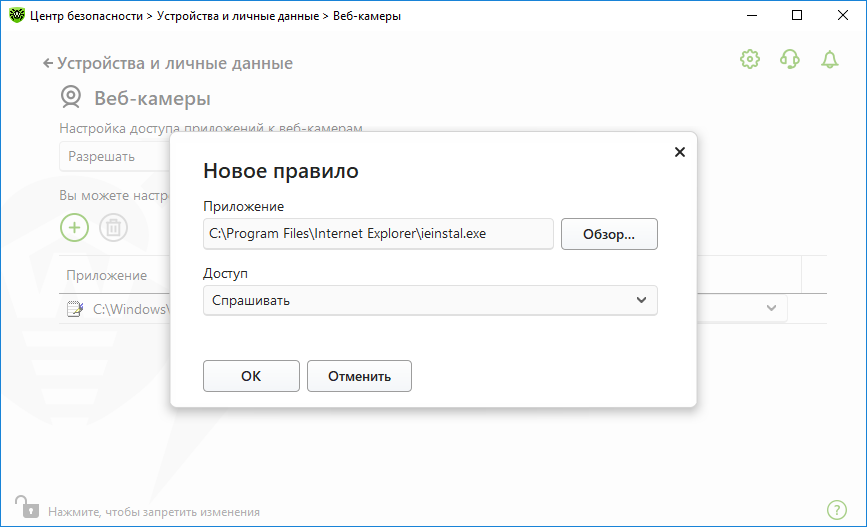Open the Разрешать dropdown in the background

(x=115, y=156)
